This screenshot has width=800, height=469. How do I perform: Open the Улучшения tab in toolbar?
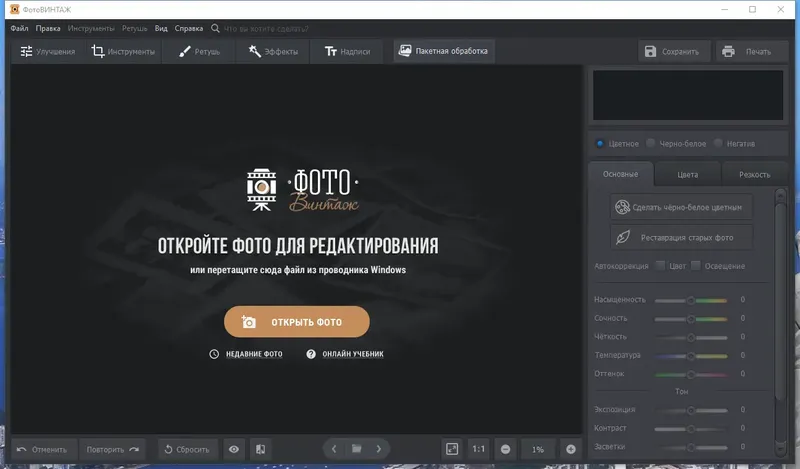coord(47,52)
